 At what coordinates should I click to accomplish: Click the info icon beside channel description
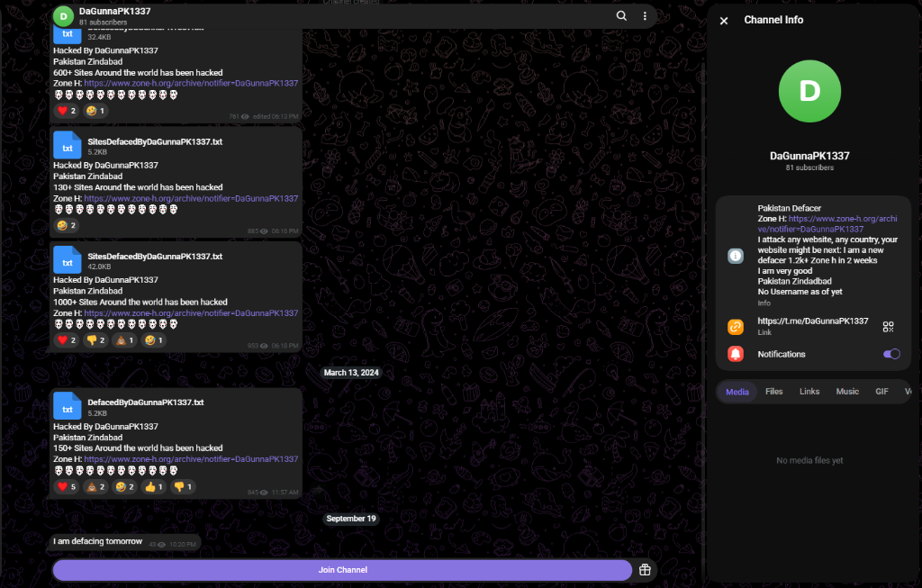click(x=736, y=256)
